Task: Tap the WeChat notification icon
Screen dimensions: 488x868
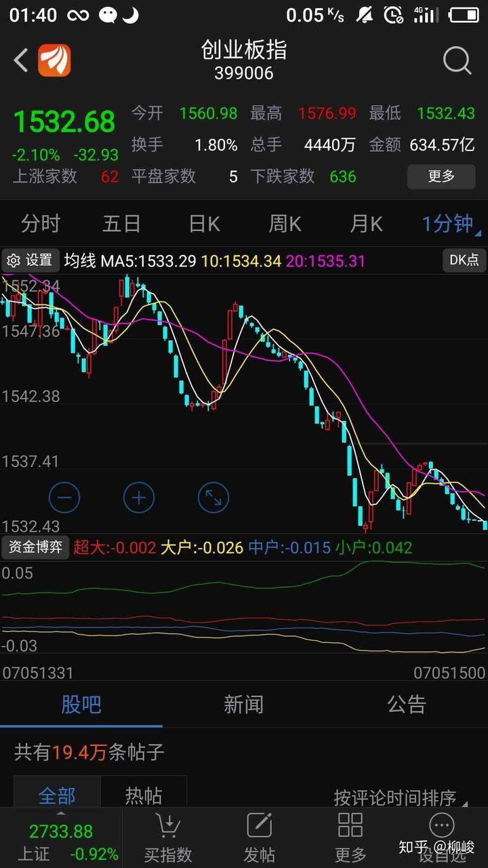Action: tap(108, 15)
